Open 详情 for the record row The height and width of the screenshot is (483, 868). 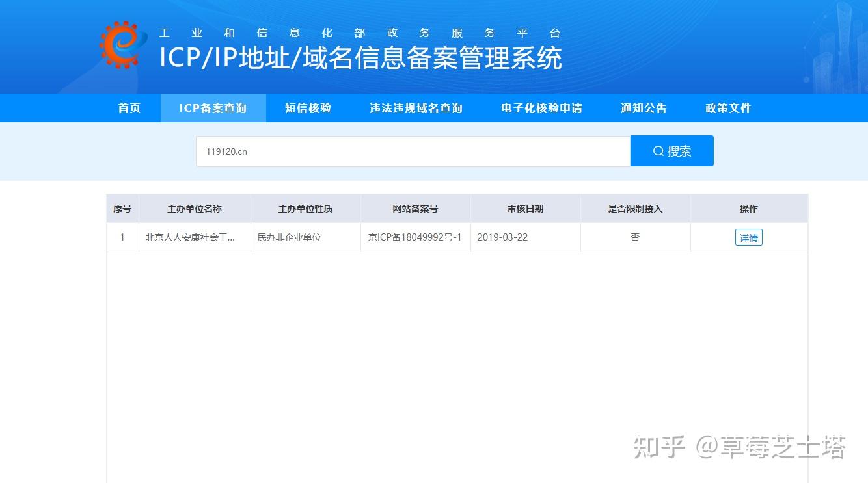tap(749, 237)
